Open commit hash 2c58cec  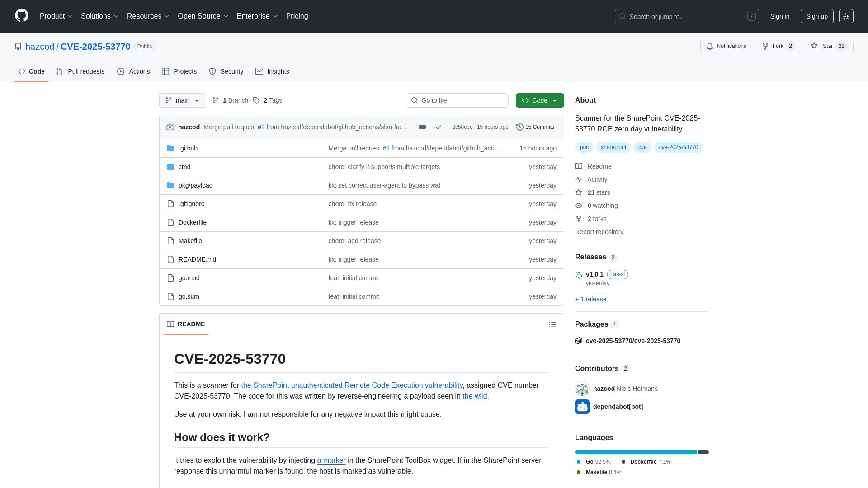pyautogui.click(x=462, y=127)
